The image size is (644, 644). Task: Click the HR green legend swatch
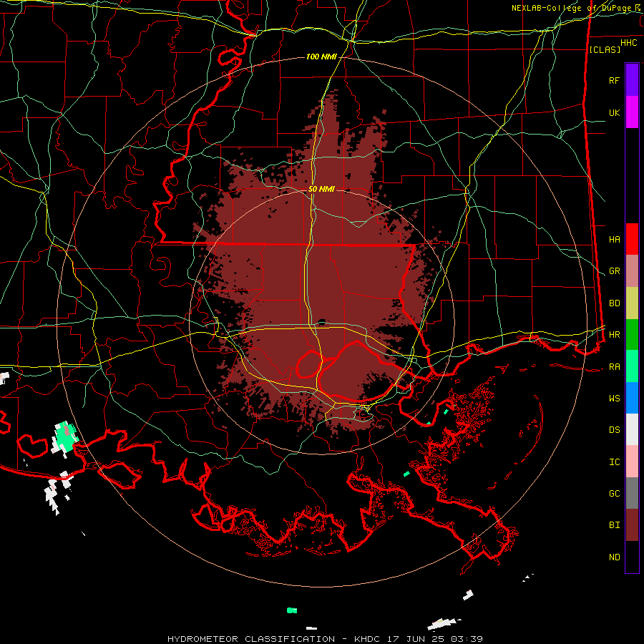[x=632, y=334]
